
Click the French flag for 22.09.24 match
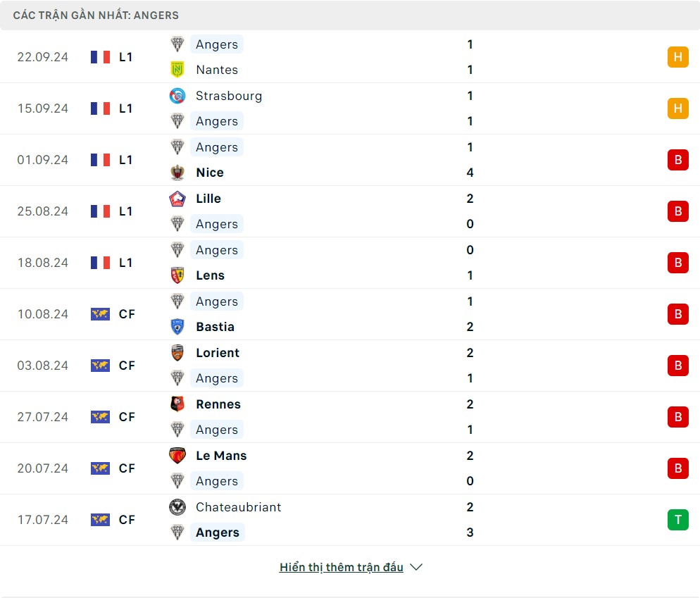(101, 57)
